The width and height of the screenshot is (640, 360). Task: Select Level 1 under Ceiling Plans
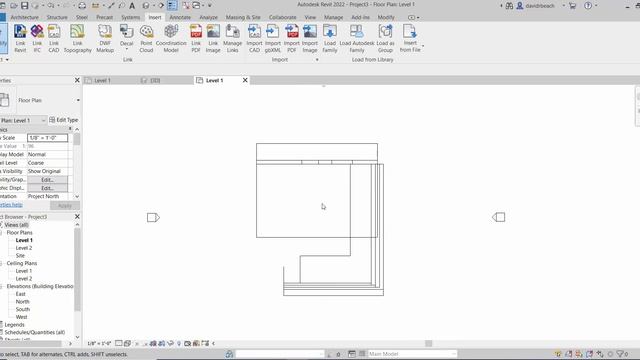[x=24, y=271]
